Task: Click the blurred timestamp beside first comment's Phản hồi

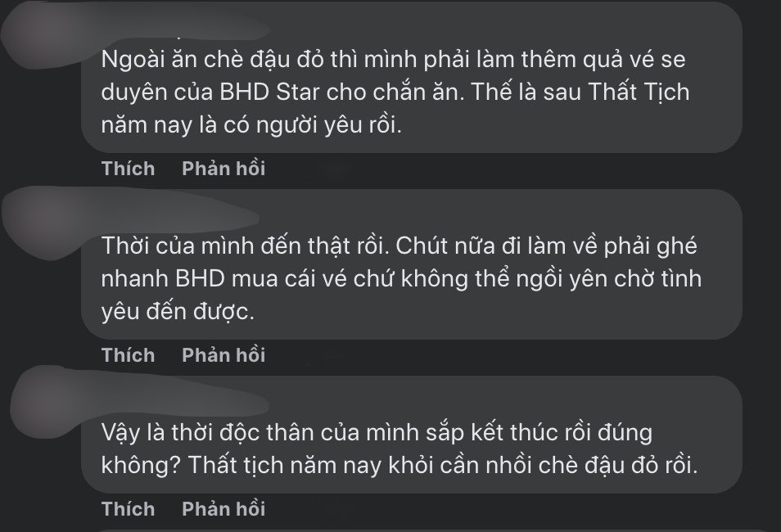Action: point(327,169)
